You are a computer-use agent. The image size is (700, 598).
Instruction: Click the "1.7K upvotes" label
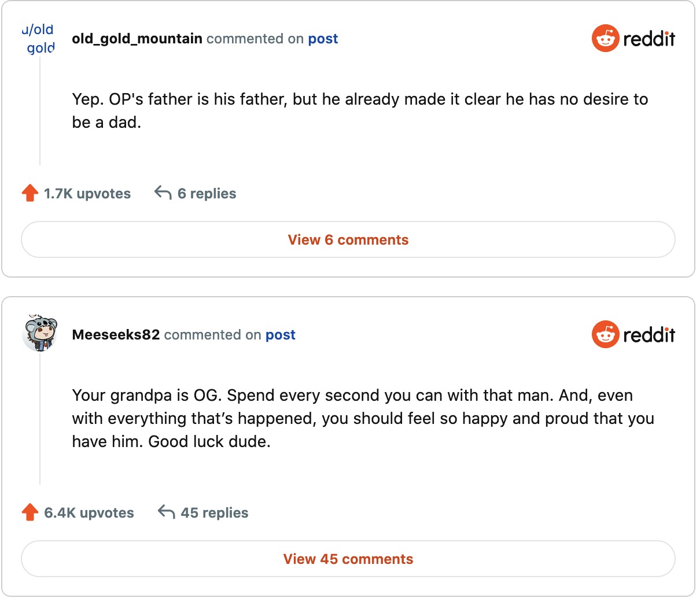coord(87,194)
